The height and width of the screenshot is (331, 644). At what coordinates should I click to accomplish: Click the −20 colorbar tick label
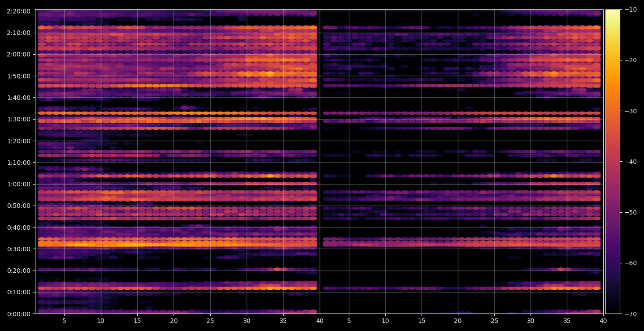(630, 60)
